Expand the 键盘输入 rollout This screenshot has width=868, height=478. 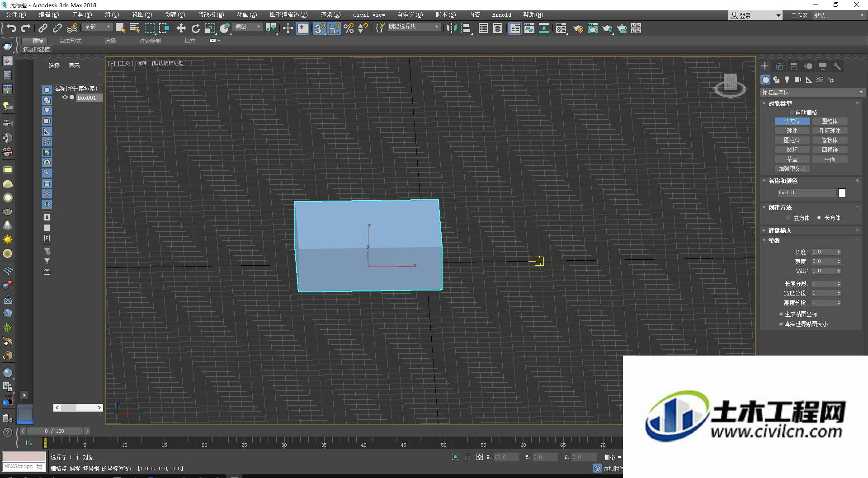coord(779,230)
